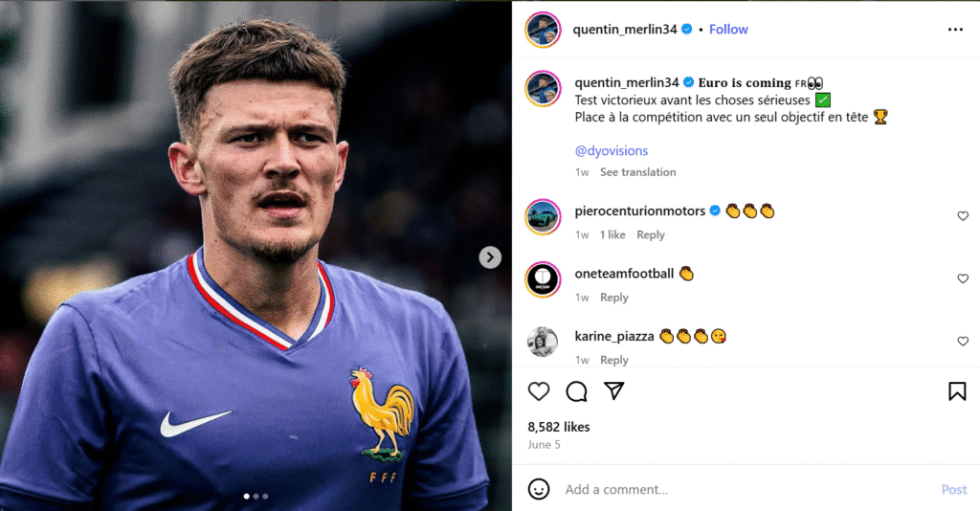Click See translation under the caption
Screen dimensions: 980x511
[x=637, y=172]
